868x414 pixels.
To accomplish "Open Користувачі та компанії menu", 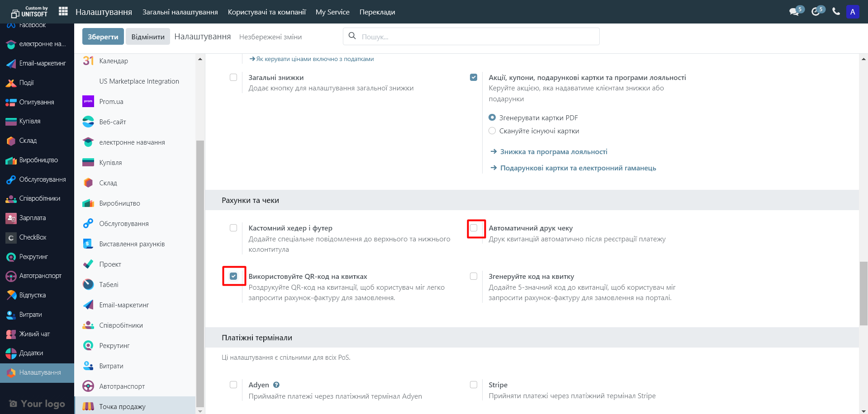I will 267,12.
